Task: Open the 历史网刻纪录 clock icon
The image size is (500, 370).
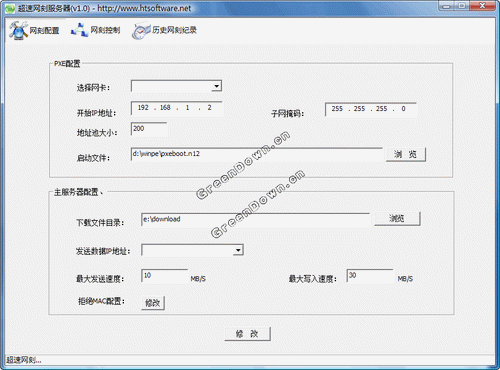Action: [141, 31]
